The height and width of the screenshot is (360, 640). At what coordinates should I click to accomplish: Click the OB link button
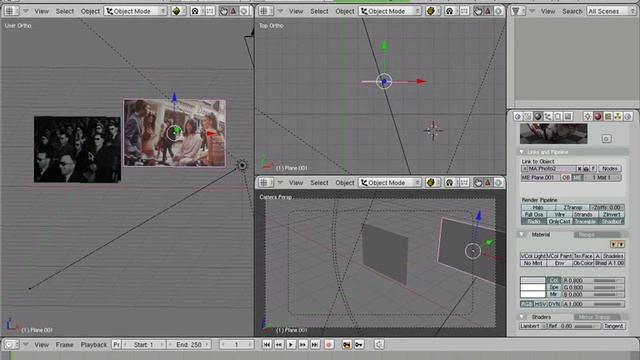click(x=566, y=178)
